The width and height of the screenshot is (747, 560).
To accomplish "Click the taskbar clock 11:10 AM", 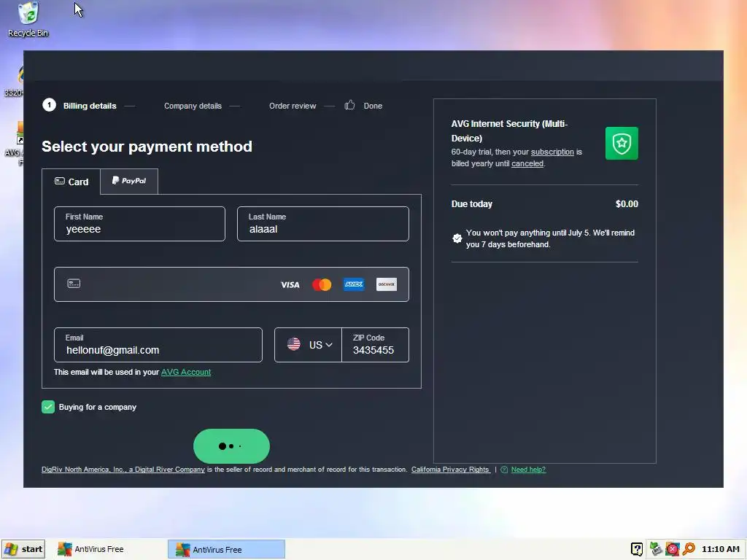I will (x=721, y=549).
